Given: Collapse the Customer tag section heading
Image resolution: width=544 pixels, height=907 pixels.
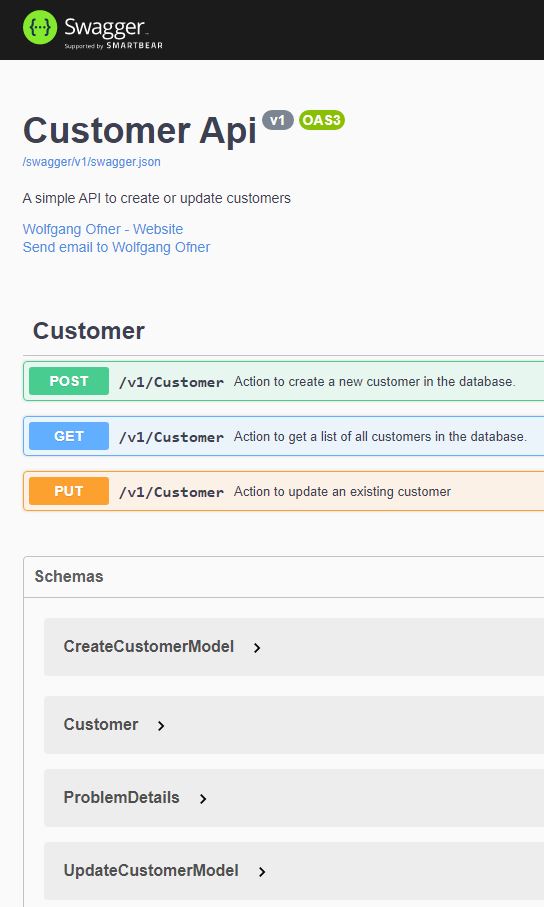Looking at the screenshot, I should pyautogui.click(x=89, y=331).
